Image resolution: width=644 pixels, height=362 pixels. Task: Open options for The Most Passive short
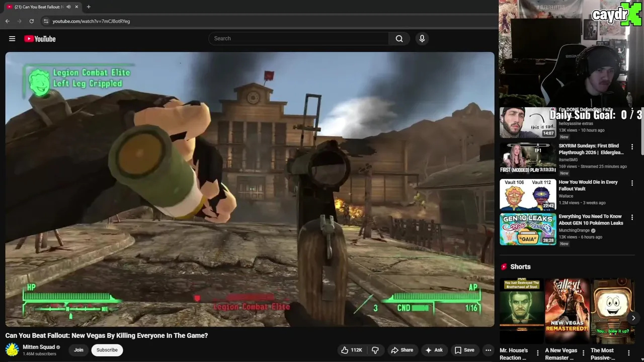629,353
